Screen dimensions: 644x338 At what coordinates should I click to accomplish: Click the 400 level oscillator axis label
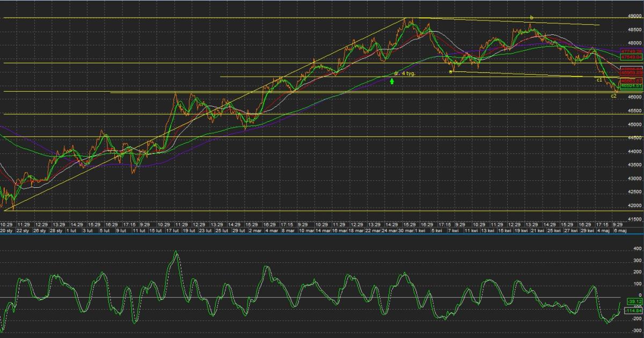click(637, 249)
